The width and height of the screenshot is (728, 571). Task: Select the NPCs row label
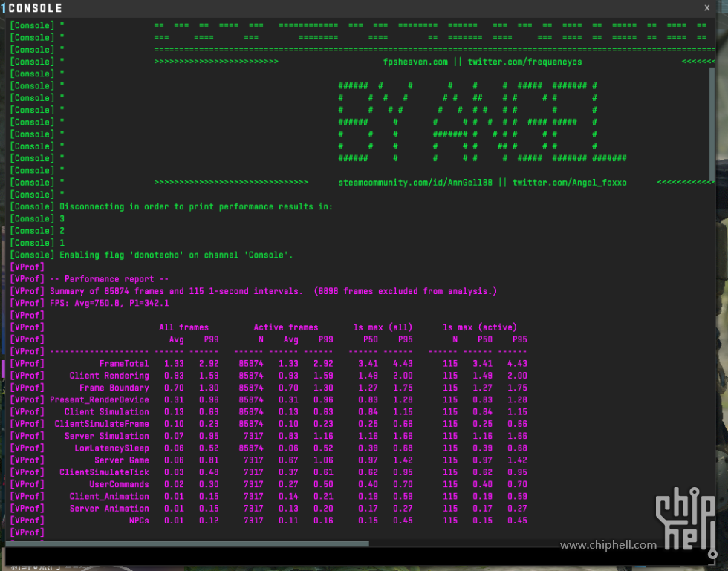138,521
